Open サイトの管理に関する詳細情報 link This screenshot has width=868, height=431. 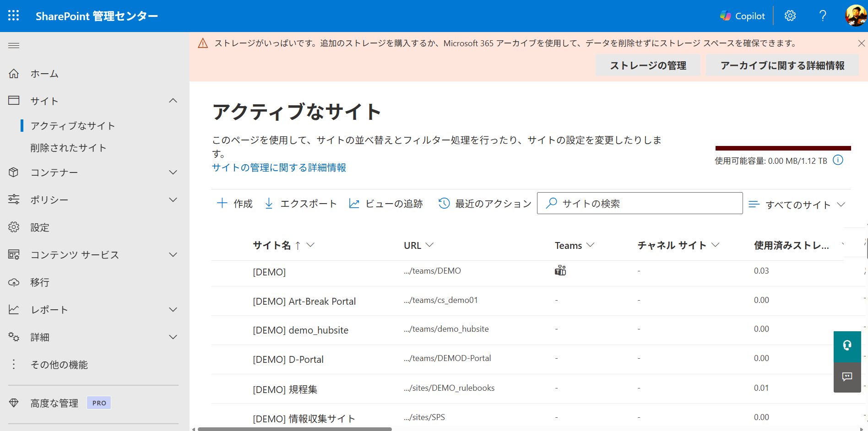point(279,167)
